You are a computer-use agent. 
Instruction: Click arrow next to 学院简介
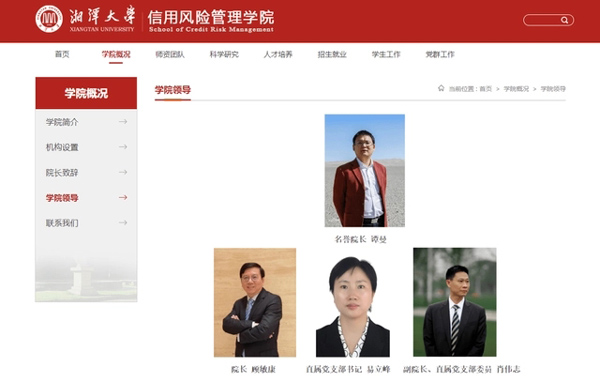click(x=123, y=122)
